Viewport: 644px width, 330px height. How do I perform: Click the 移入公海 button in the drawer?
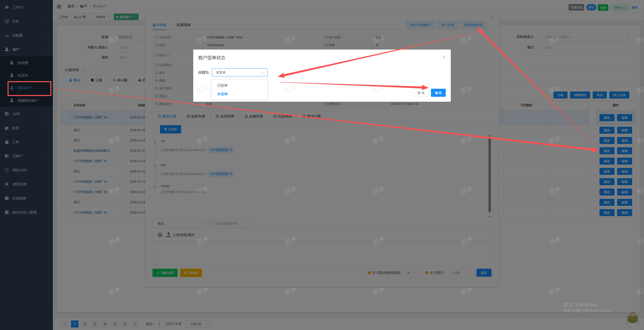(x=448, y=25)
